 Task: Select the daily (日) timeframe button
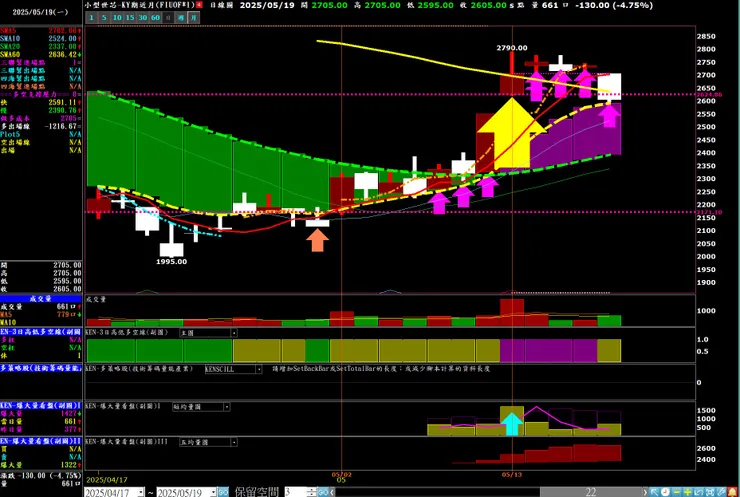tap(168, 17)
